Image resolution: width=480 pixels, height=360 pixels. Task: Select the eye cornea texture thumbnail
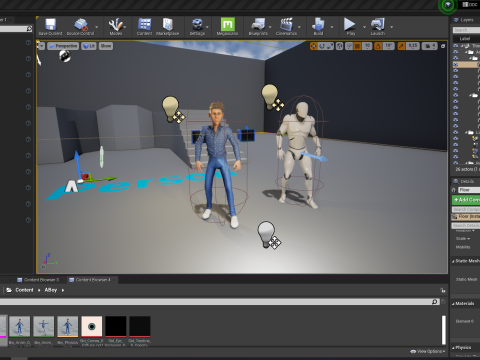pos(92,326)
